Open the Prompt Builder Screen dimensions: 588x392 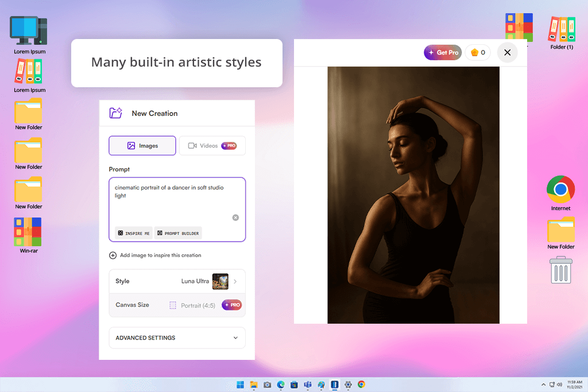pyautogui.click(x=178, y=233)
